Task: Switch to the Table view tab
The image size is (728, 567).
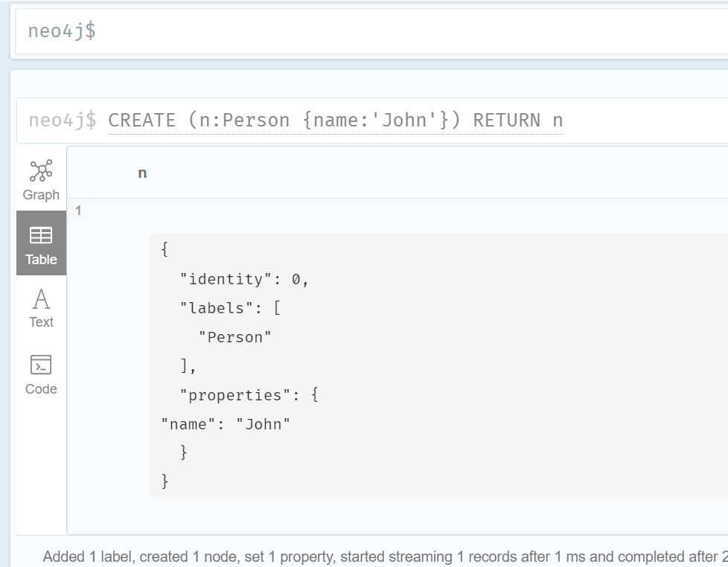Action: click(x=42, y=243)
